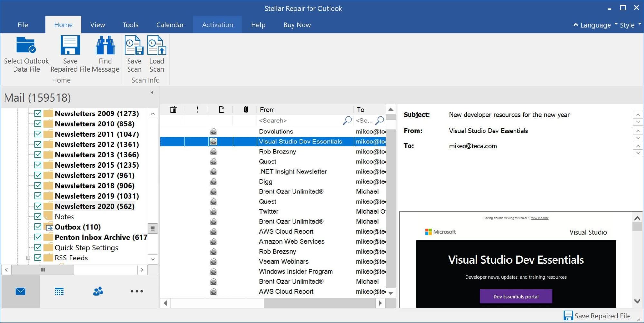Click From field down arrow
Viewport: 644px width, 323px height.
(638, 138)
